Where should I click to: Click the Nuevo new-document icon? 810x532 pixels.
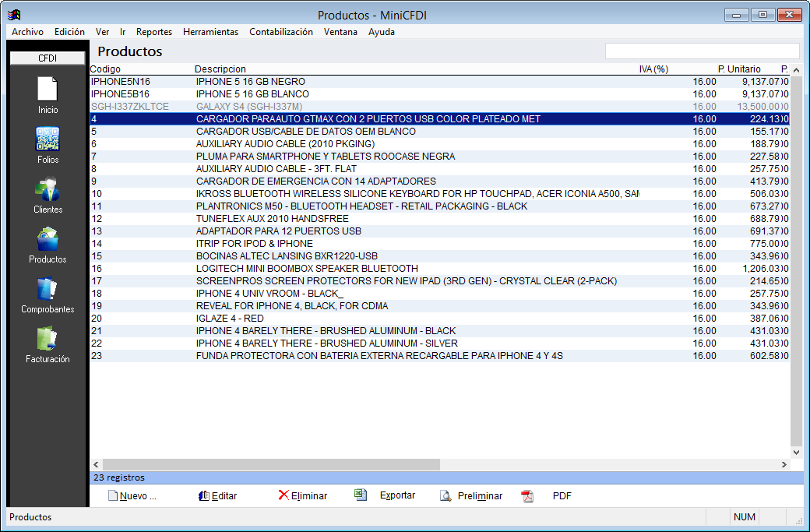pos(113,496)
